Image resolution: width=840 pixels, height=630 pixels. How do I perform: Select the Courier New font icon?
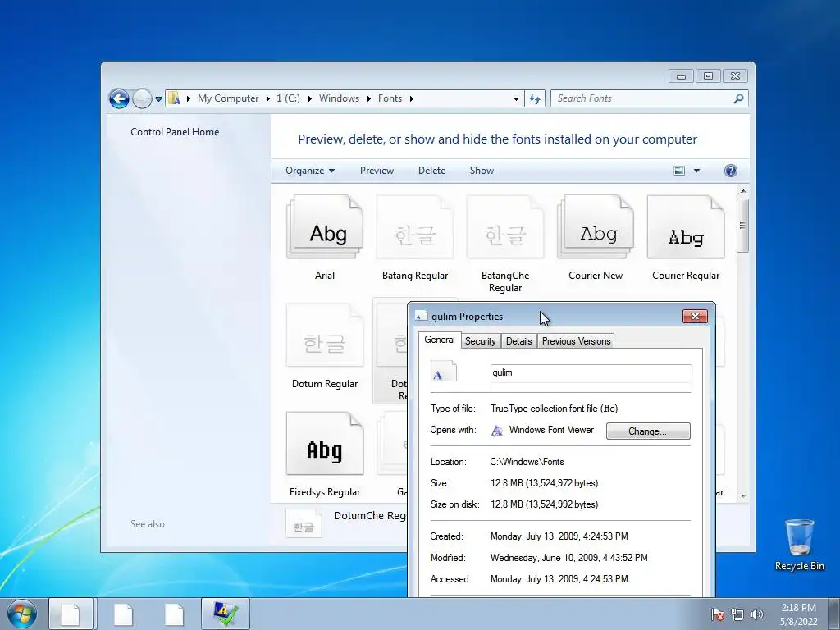click(596, 227)
